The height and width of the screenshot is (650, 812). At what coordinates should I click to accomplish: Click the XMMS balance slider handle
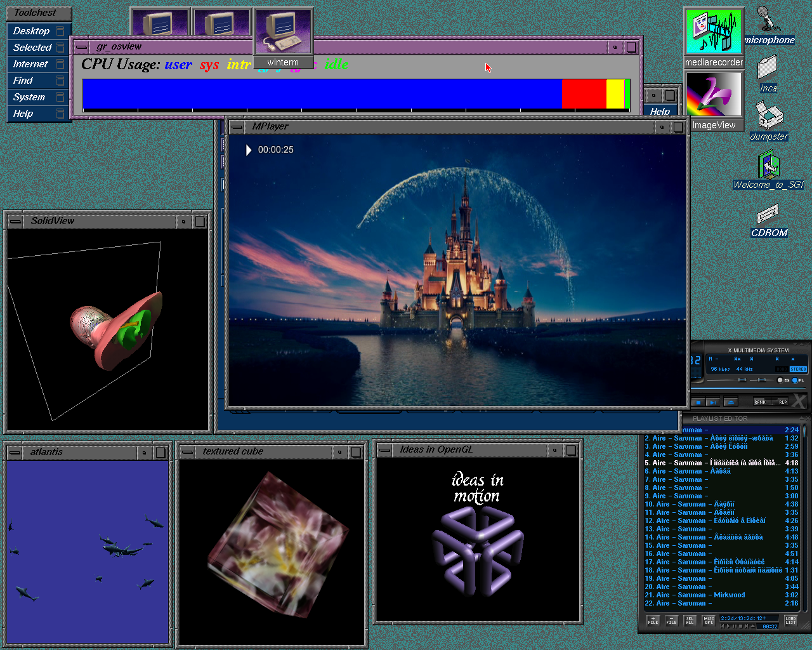point(762,380)
